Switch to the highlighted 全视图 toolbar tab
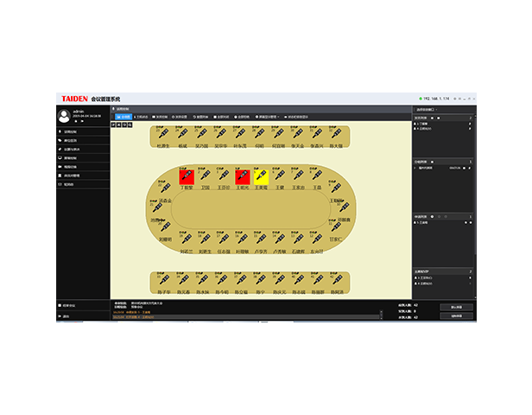The image size is (532, 415). click(123, 116)
